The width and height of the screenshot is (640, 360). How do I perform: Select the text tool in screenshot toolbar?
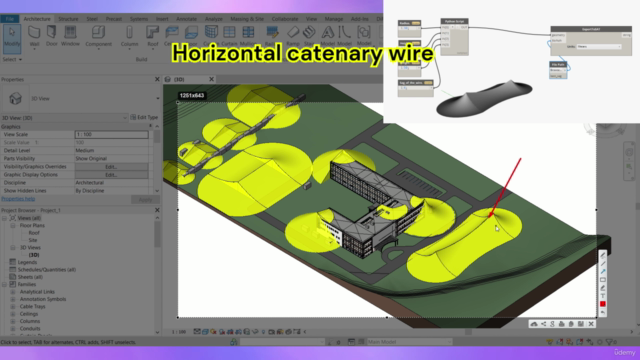coord(603,296)
